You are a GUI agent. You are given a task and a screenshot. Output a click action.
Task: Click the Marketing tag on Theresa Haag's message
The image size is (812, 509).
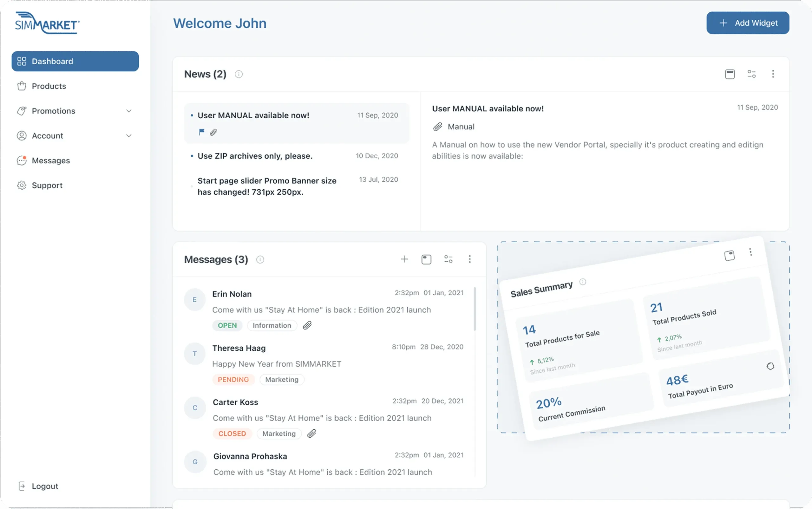[x=282, y=380]
